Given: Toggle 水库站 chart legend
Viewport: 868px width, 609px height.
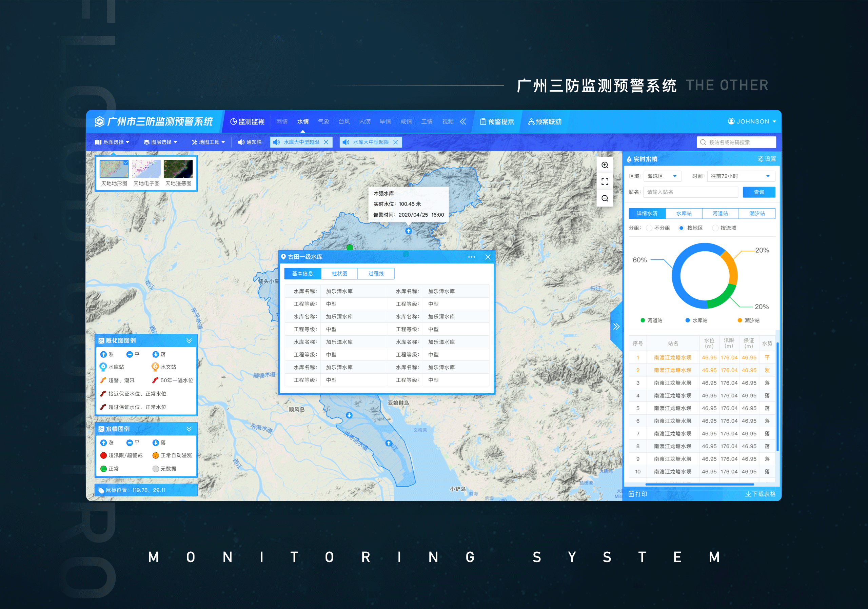Looking at the screenshot, I should point(696,320).
